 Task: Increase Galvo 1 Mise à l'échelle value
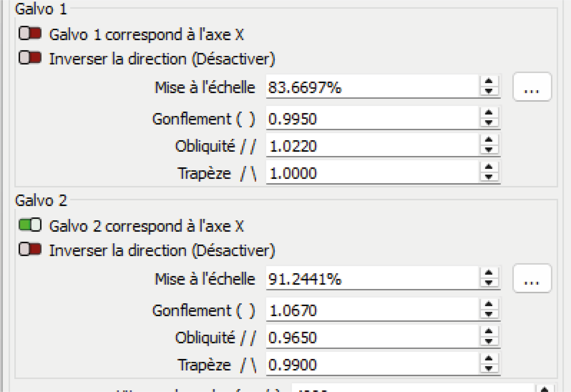pos(489,81)
